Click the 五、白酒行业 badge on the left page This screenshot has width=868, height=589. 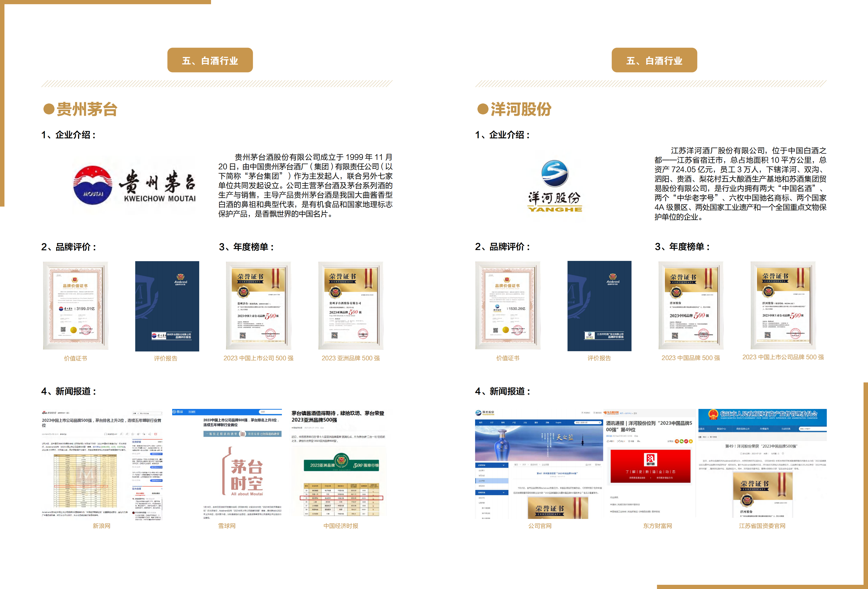point(210,60)
